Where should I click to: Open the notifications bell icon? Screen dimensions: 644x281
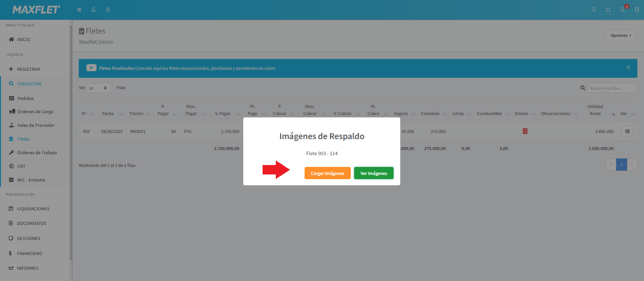622,10
